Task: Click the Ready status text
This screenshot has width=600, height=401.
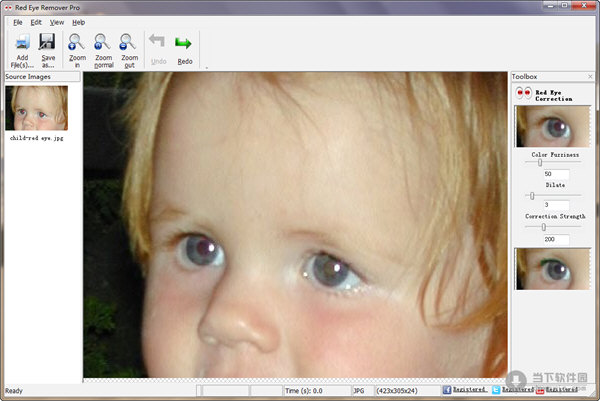Action: [x=14, y=391]
